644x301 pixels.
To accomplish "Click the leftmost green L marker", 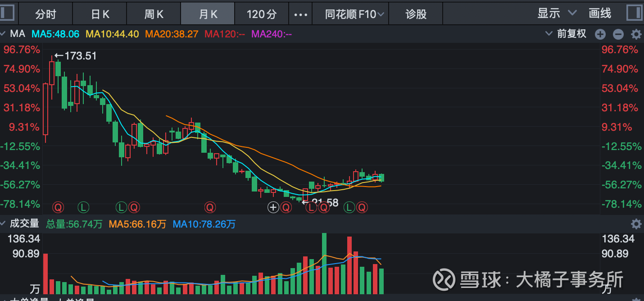I will (x=83, y=207).
